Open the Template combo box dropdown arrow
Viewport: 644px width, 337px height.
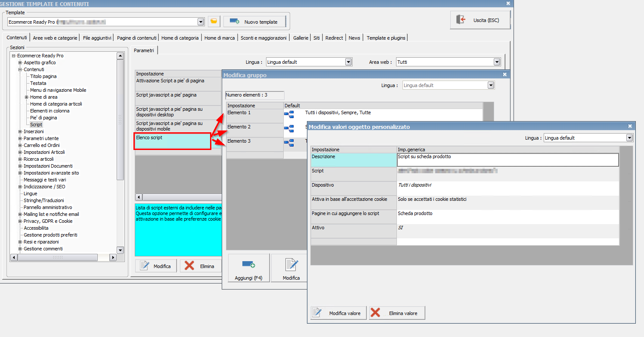point(201,22)
